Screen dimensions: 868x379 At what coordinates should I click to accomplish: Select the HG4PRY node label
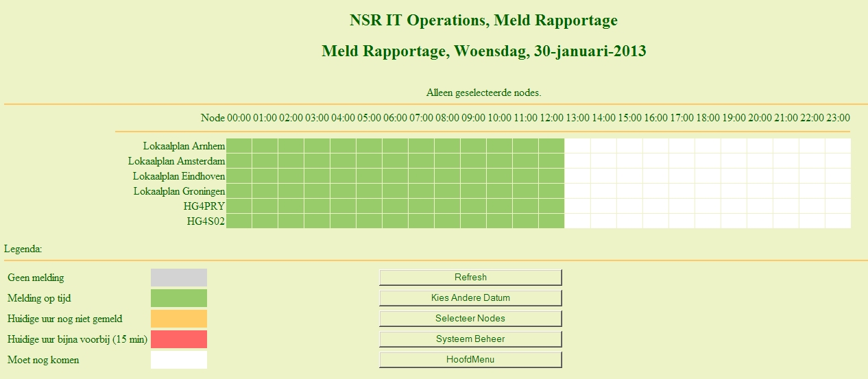pyautogui.click(x=204, y=206)
